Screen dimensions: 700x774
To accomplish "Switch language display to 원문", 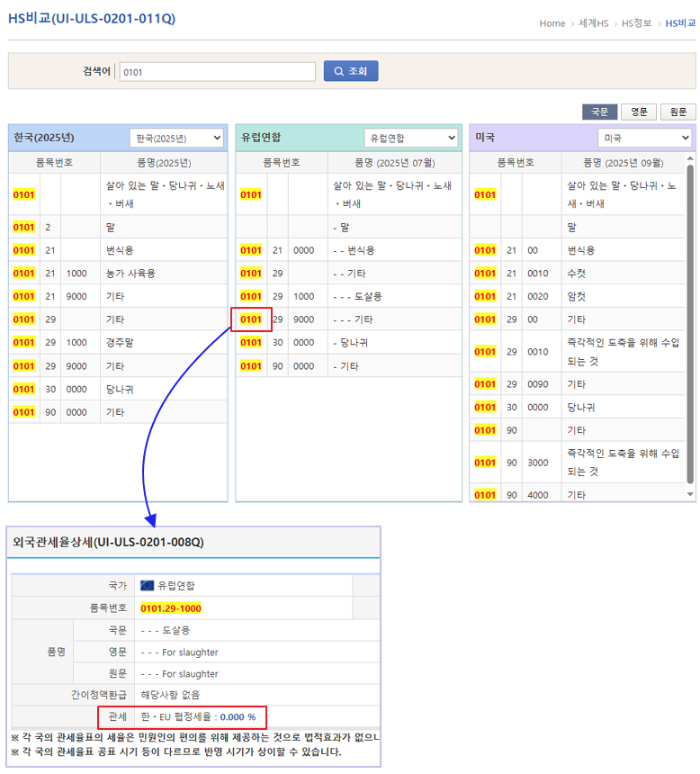I will [x=678, y=112].
